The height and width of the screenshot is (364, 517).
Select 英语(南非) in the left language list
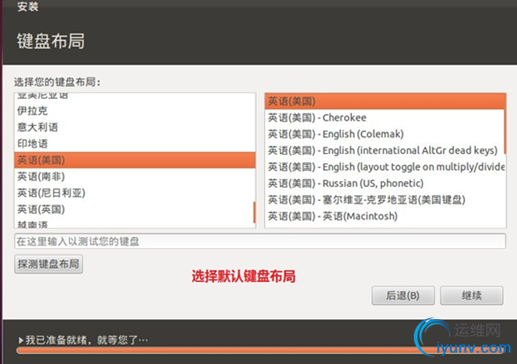(x=134, y=176)
